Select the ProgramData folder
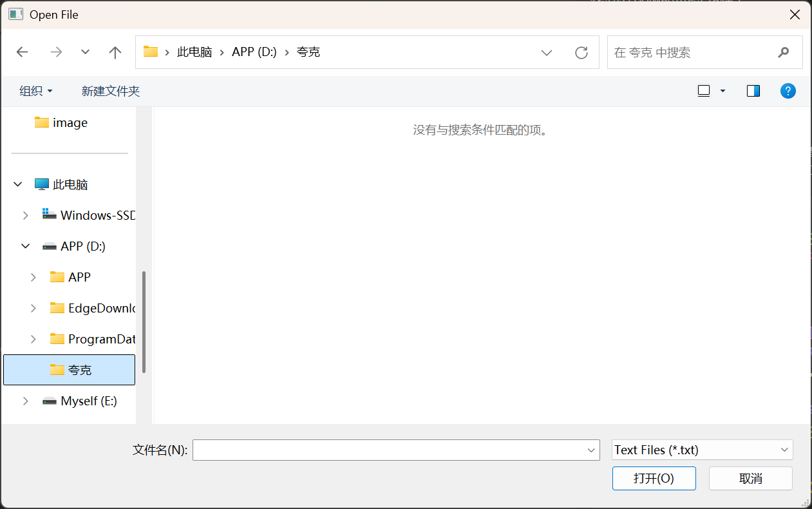The width and height of the screenshot is (812, 509). [x=92, y=339]
